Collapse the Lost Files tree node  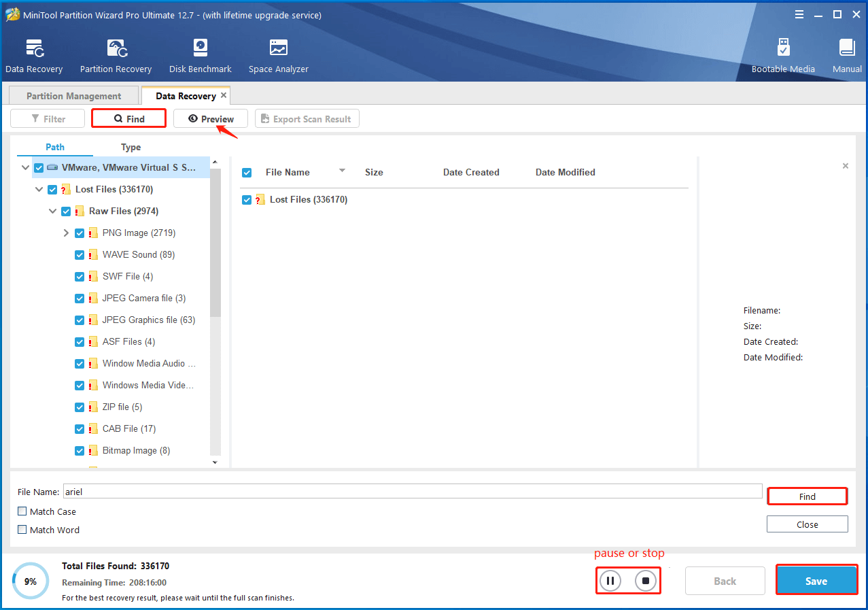pyautogui.click(x=39, y=189)
